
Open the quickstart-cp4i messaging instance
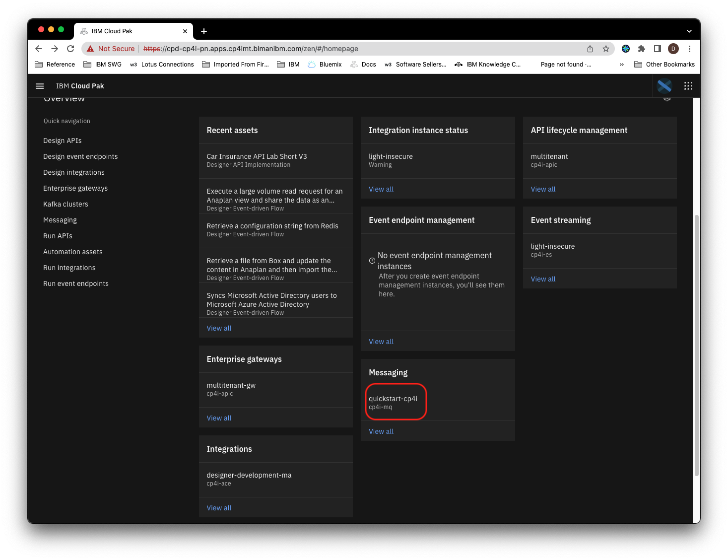438,403
